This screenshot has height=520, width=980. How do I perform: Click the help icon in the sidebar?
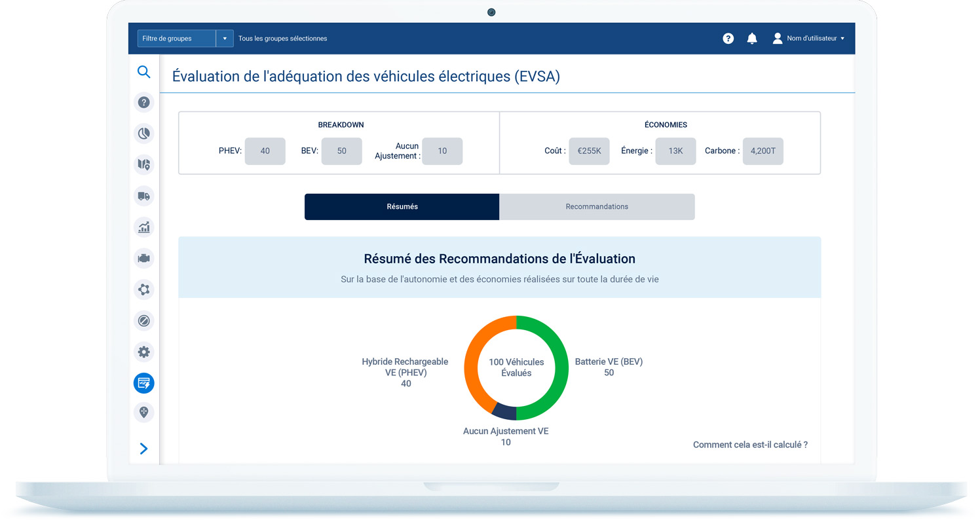click(x=144, y=102)
